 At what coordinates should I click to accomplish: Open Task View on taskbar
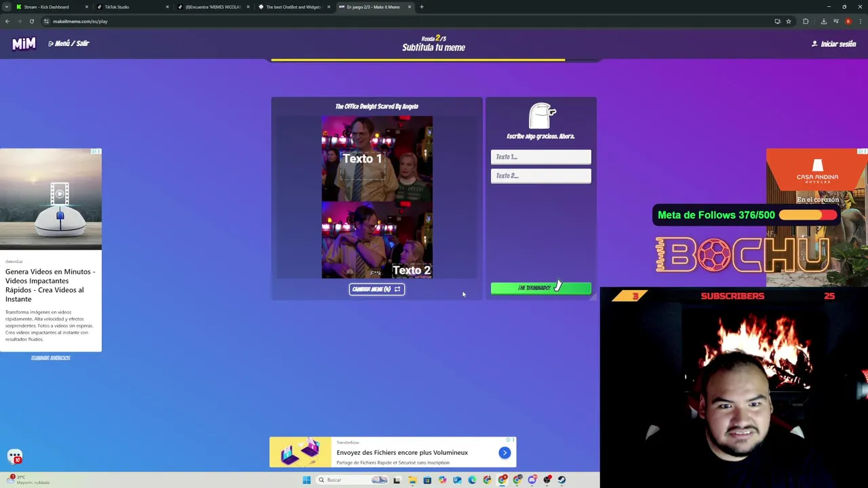397,480
